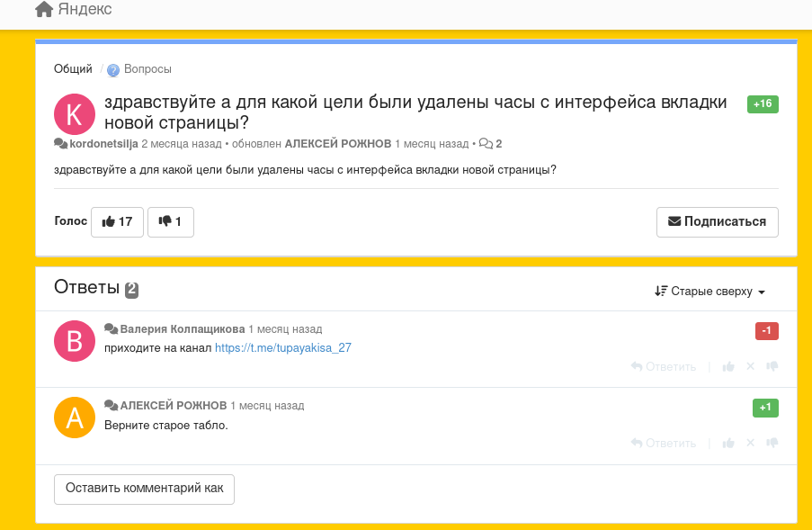The image size is (812, 530).
Task: Clear vote on АЛЕКСЕЙ РОЖНОВ's answer
Action: (x=750, y=444)
